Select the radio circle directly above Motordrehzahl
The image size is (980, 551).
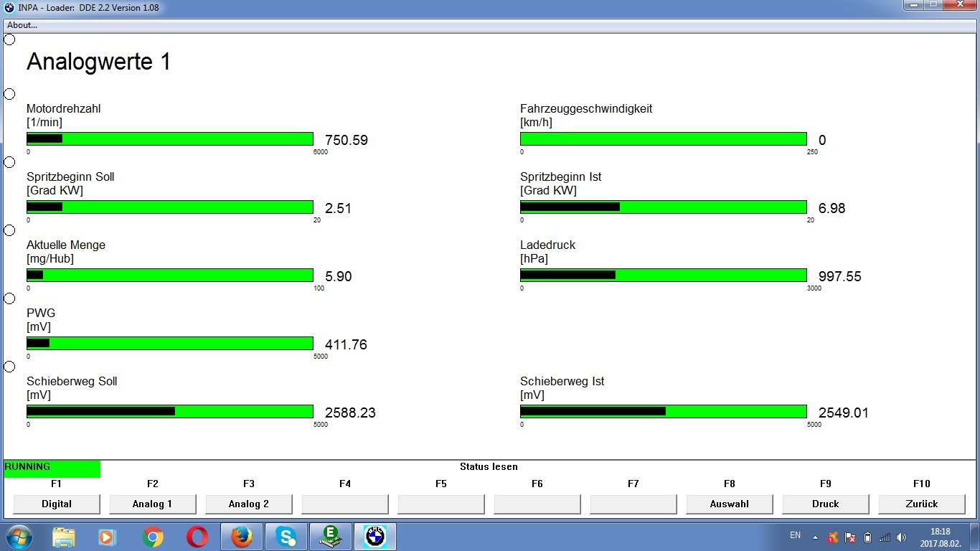point(9,94)
